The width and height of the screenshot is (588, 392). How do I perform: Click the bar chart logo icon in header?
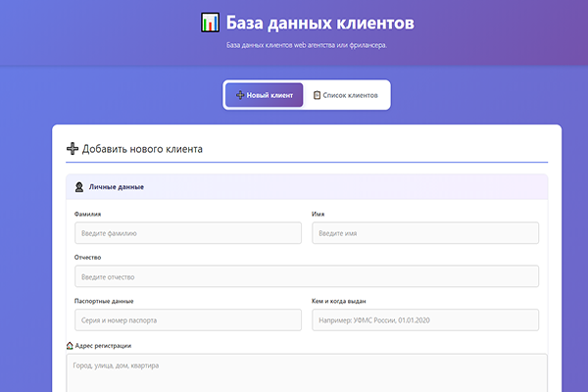[208, 23]
